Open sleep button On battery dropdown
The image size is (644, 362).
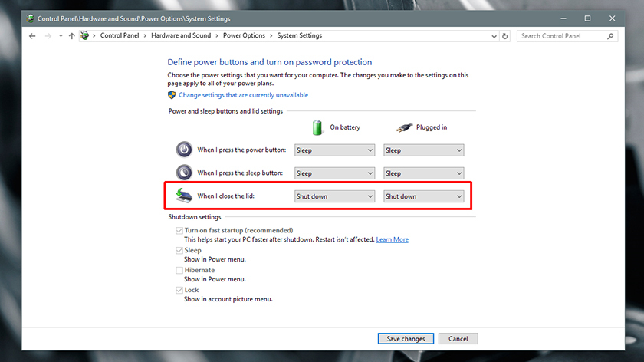[x=334, y=173]
